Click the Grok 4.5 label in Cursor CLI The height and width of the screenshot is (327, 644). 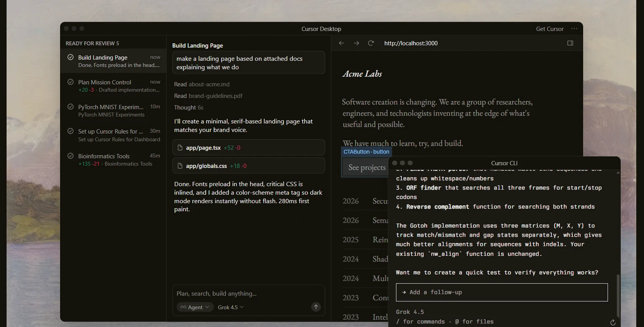point(410,312)
